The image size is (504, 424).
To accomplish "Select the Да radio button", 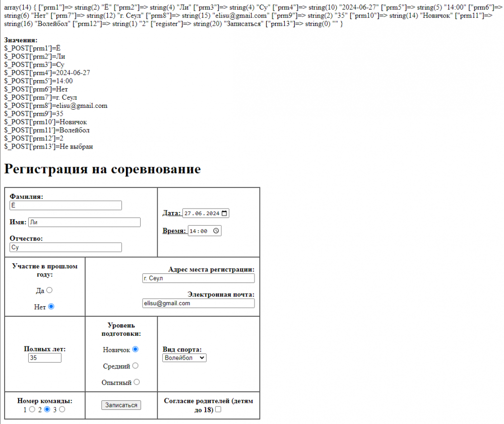I will coord(49,290).
